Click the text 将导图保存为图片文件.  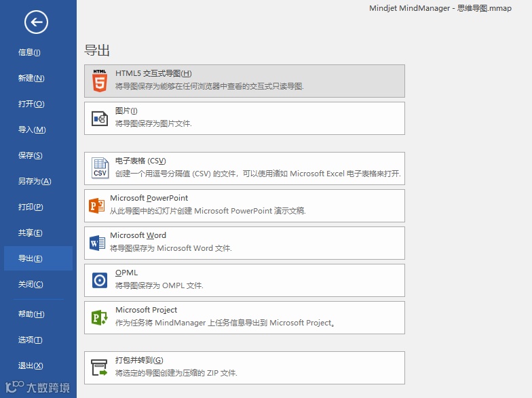tap(153, 123)
